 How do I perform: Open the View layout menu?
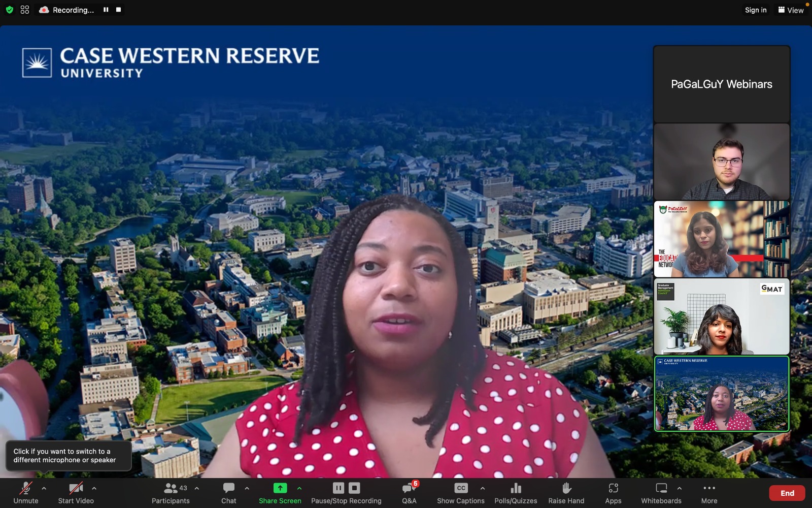[x=791, y=10]
